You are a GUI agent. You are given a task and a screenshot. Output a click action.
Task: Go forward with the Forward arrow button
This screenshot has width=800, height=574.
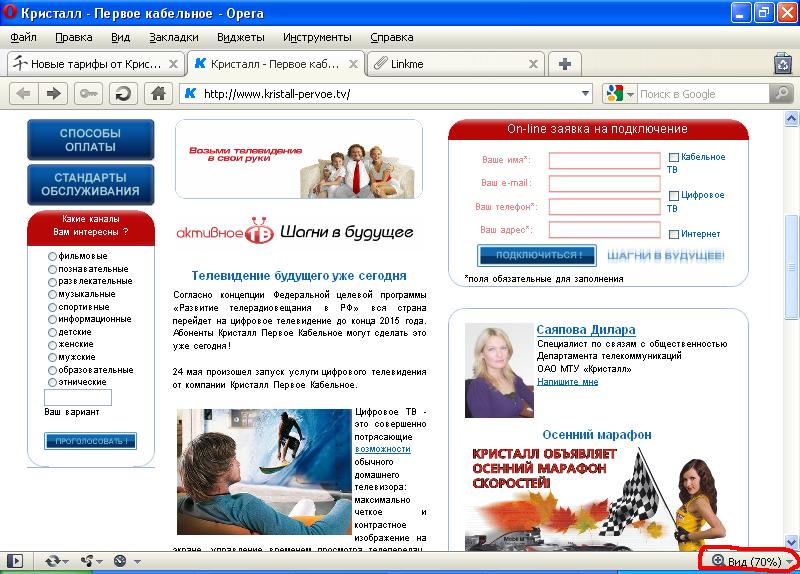pyautogui.click(x=54, y=94)
